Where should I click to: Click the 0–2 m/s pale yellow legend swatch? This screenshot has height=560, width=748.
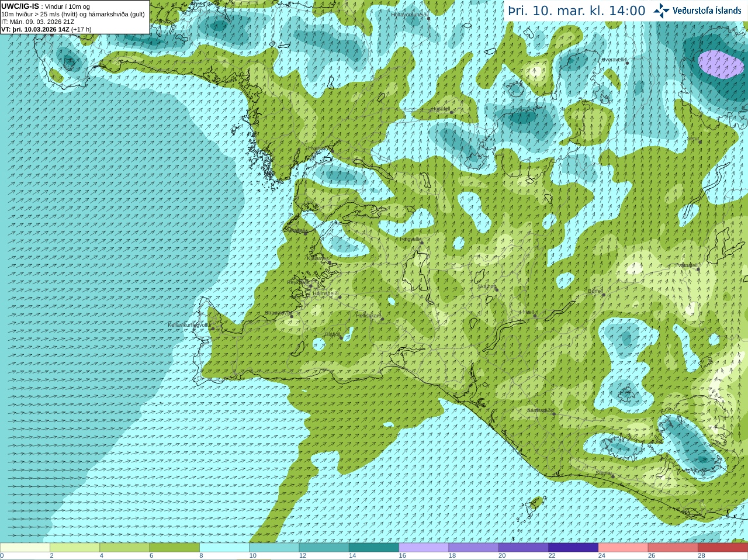point(25,548)
